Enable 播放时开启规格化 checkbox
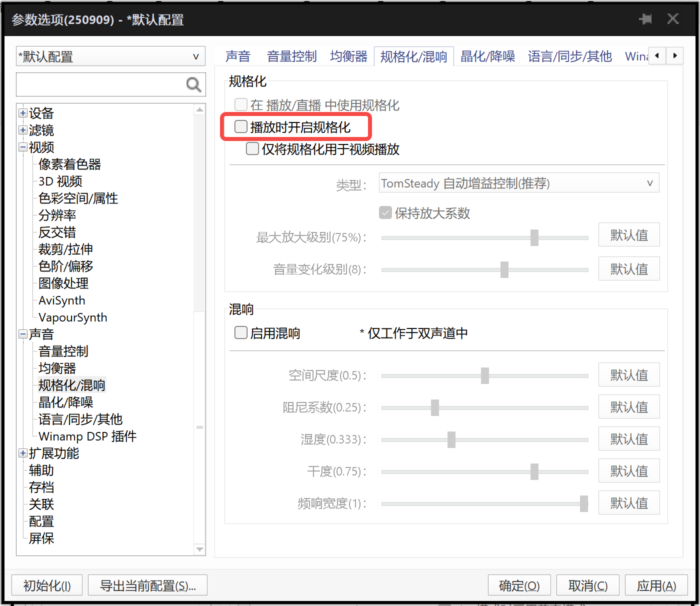The image size is (700, 606). coord(241,126)
